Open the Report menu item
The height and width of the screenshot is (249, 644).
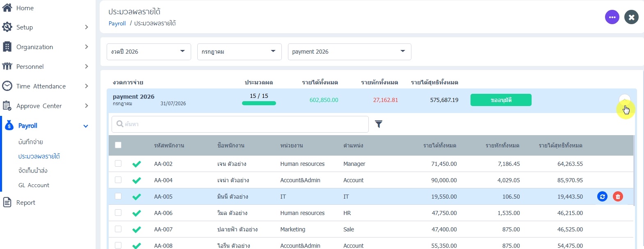pyautogui.click(x=26, y=202)
